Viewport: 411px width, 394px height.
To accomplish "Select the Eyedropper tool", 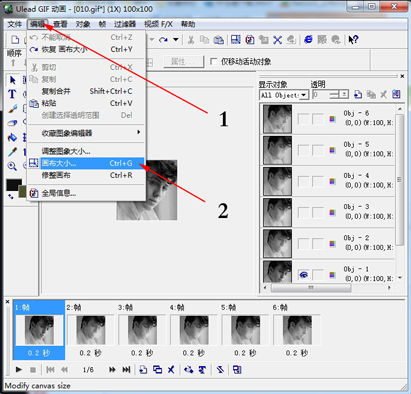I will pyautogui.click(x=12, y=152).
